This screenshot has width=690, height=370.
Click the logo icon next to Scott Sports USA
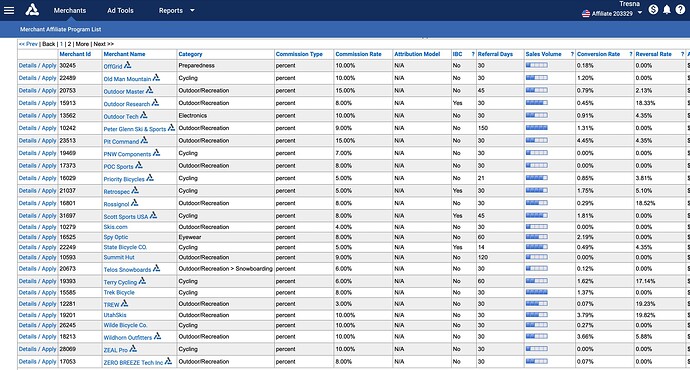click(x=153, y=215)
